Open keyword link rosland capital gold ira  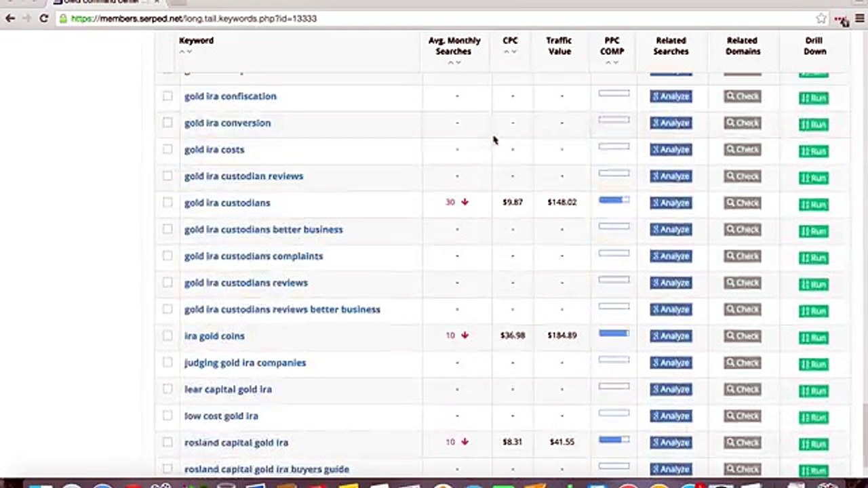[x=236, y=443]
